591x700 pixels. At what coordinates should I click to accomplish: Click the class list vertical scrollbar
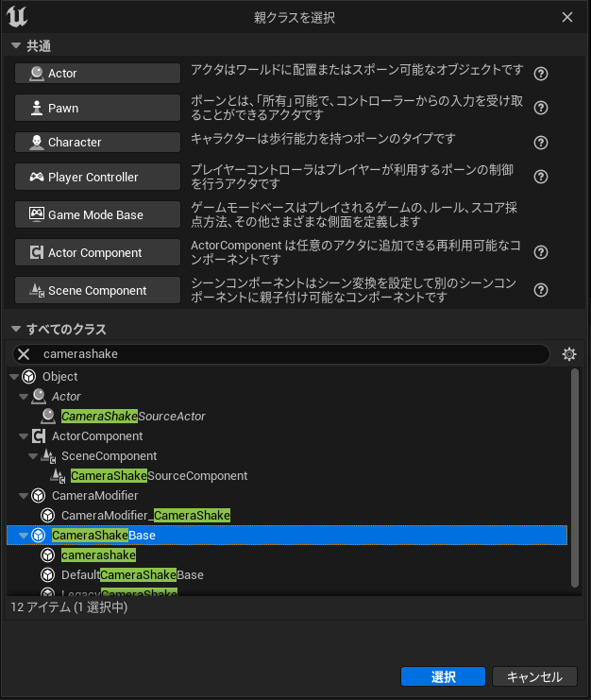575,472
